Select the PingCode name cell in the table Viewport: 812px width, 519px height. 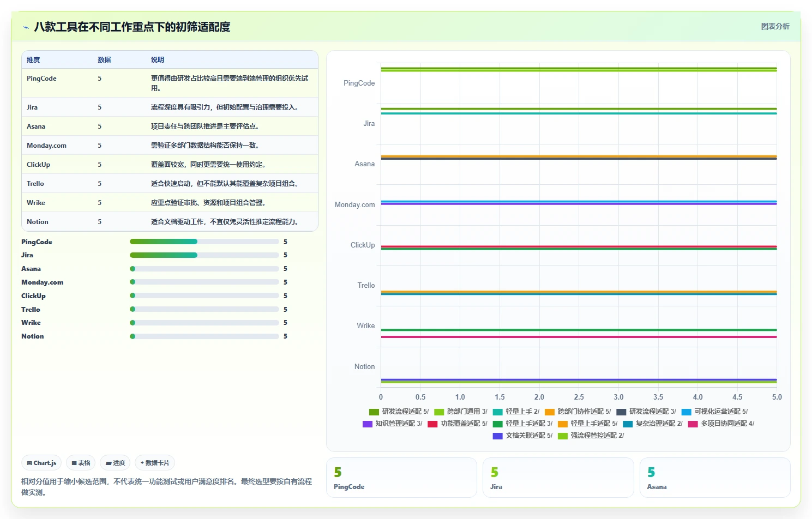click(41, 79)
